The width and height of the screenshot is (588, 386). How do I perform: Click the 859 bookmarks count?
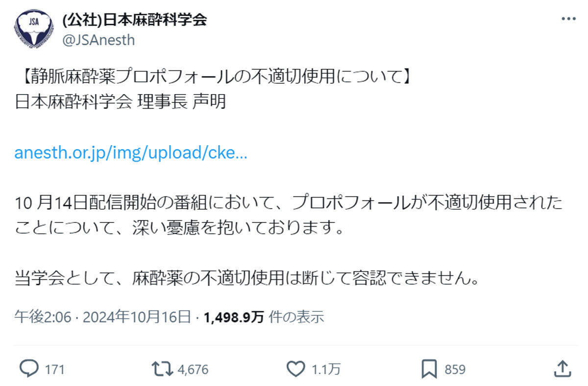tap(455, 369)
